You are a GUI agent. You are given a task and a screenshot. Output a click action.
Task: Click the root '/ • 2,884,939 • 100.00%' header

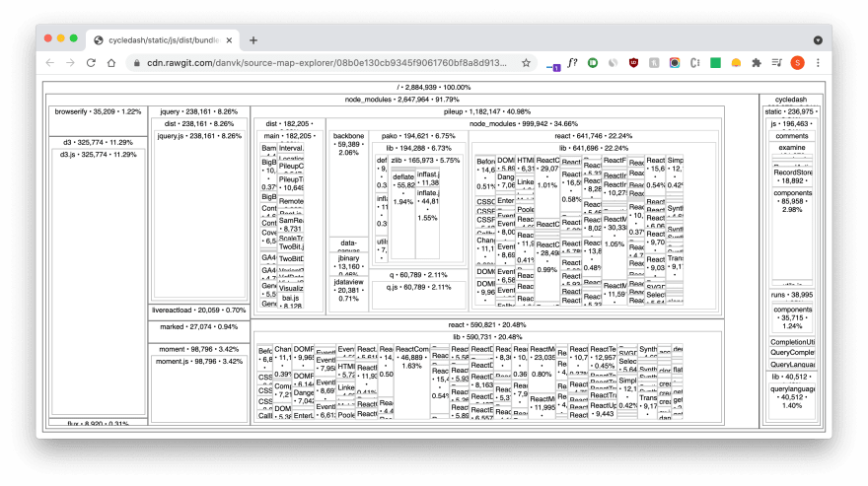tap(433, 88)
